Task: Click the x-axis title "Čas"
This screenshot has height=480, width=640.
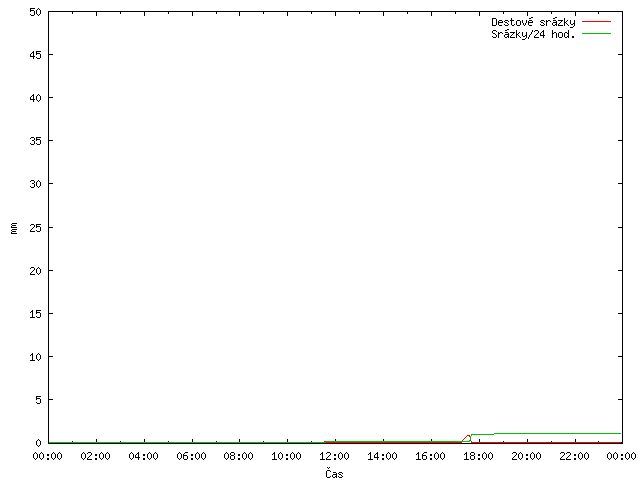Action: click(334, 473)
